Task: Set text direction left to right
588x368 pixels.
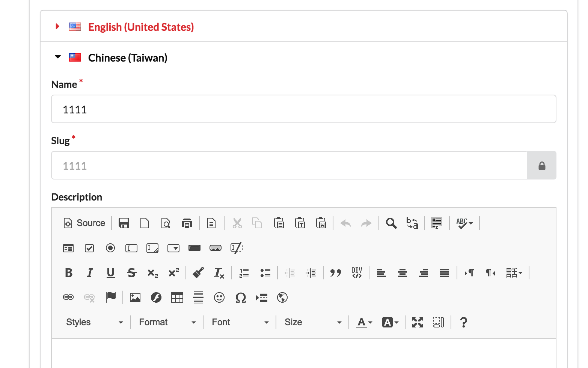Action: click(x=469, y=273)
